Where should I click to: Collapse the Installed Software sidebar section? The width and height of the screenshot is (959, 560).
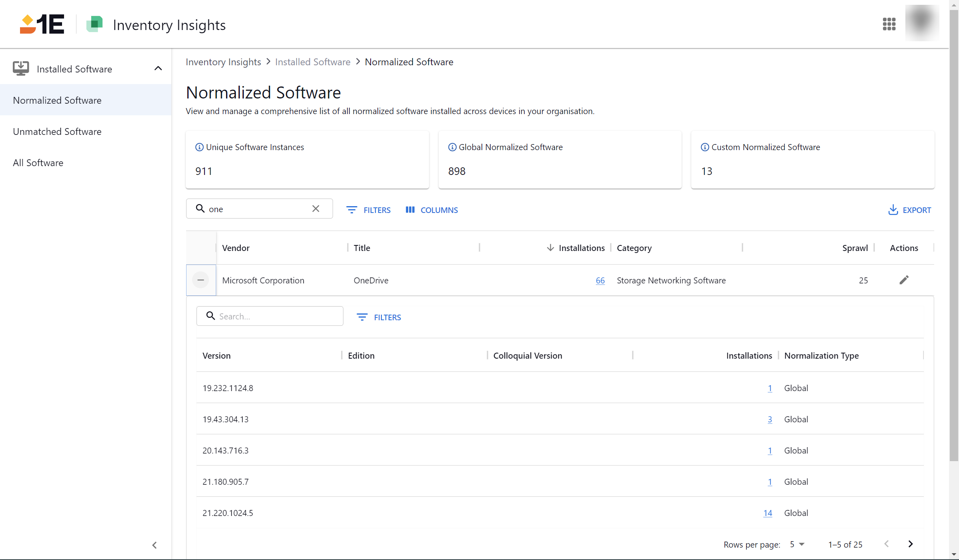[x=158, y=68]
